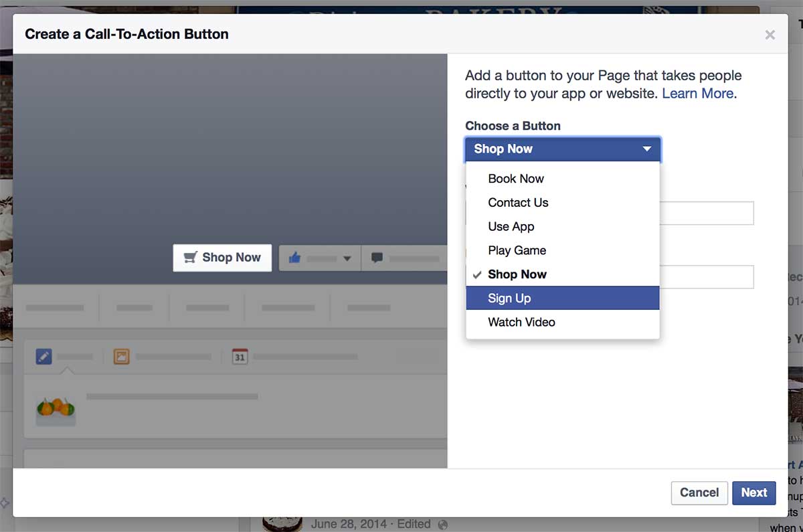The height and width of the screenshot is (532, 803).
Task: Cancel the call-to-action dialog
Action: coord(699,493)
